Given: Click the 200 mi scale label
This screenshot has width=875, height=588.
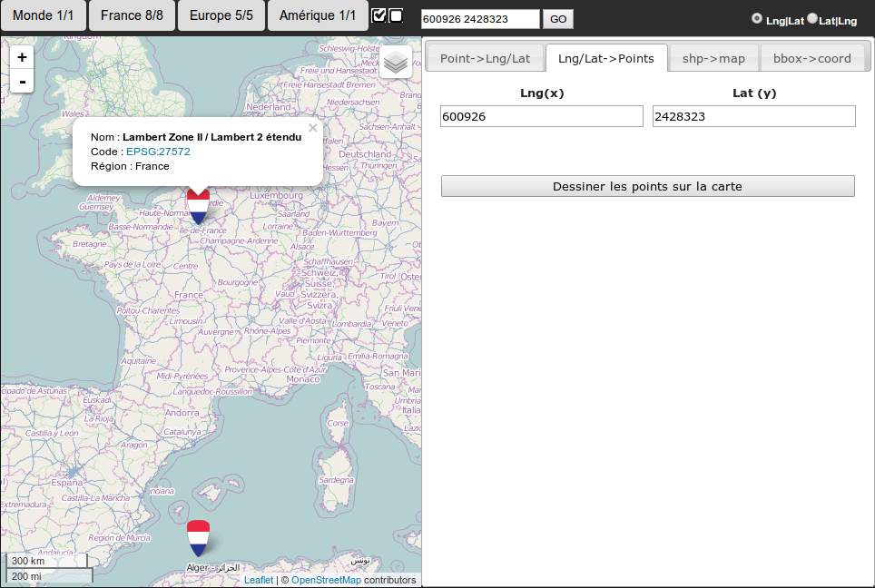Looking at the screenshot, I should point(27,575).
